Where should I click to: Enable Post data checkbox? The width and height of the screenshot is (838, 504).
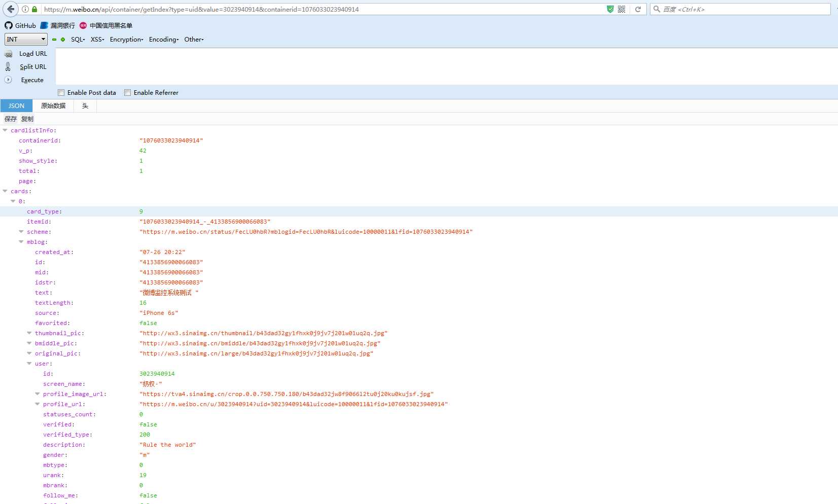pyautogui.click(x=61, y=92)
